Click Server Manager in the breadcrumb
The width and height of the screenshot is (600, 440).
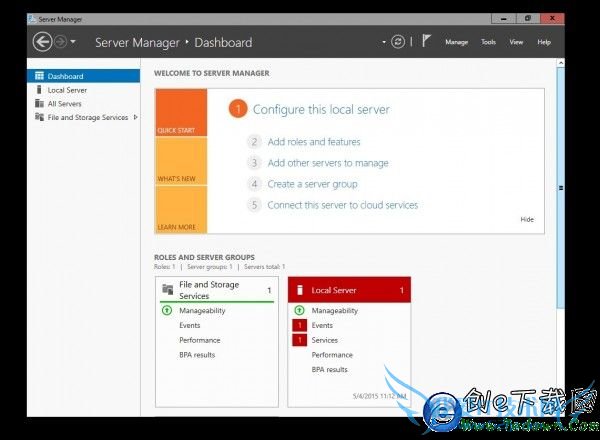click(x=137, y=42)
